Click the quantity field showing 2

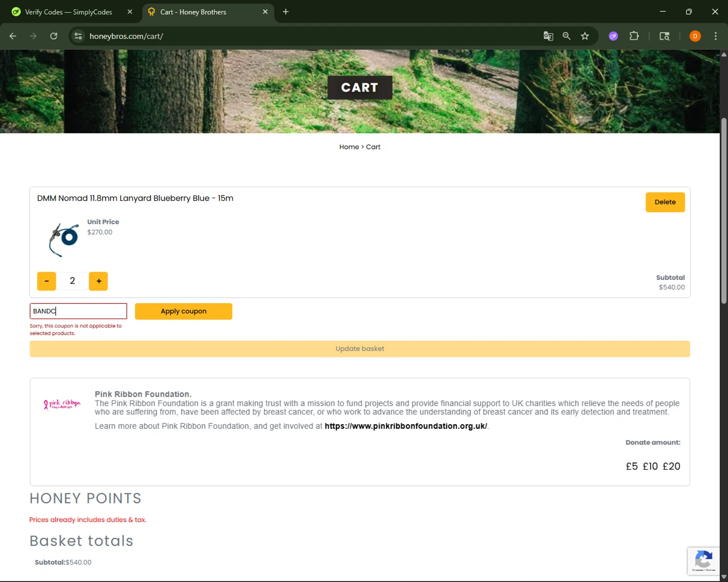[72, 281]
